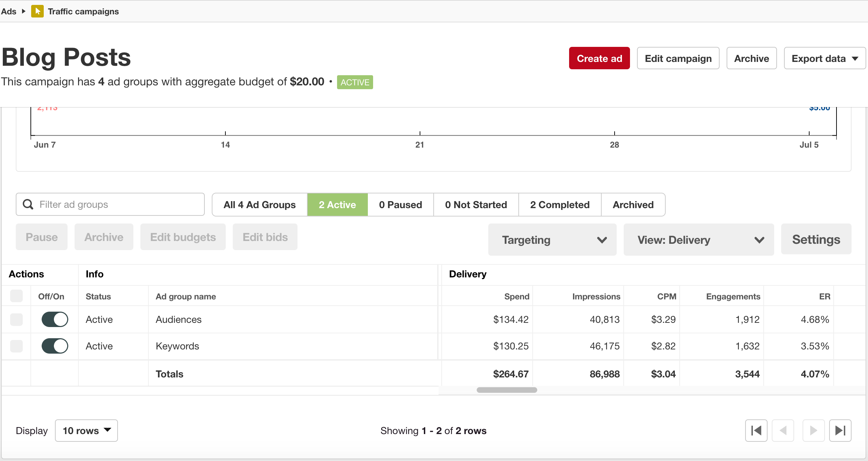Expand the Targeting filter dropdown
The height and width of the screenshot is (461, 868).
(553, 240)
